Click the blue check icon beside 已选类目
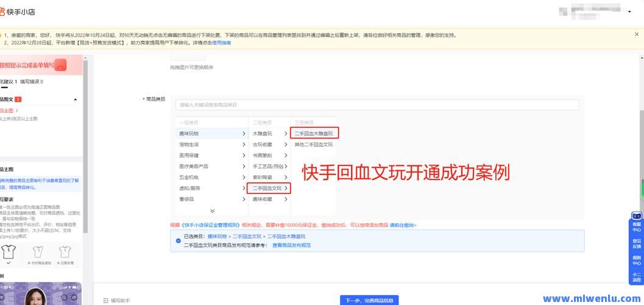The height and width of the screenshot is (305, 644). 179,240
